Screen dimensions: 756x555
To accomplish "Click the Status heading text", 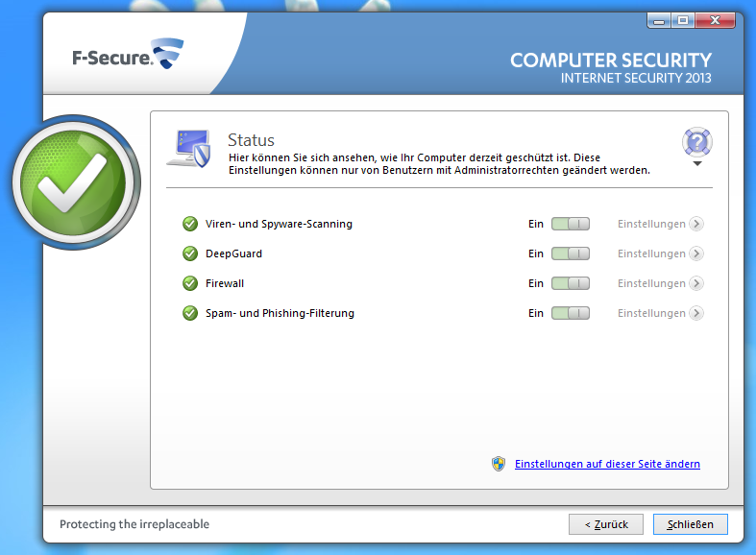I will pyautogui.click(x=251, y=140).
